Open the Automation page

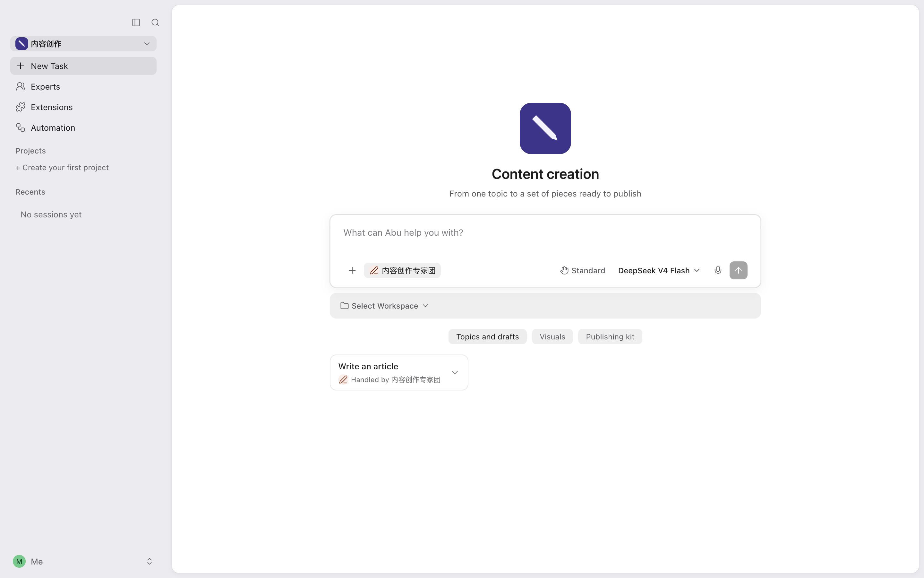point(83,128)
